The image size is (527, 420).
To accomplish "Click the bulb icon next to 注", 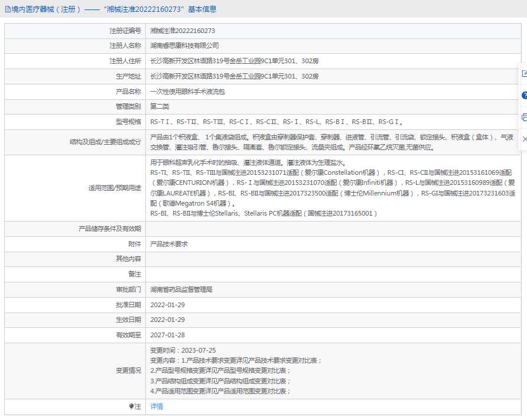I will [131, 406].
